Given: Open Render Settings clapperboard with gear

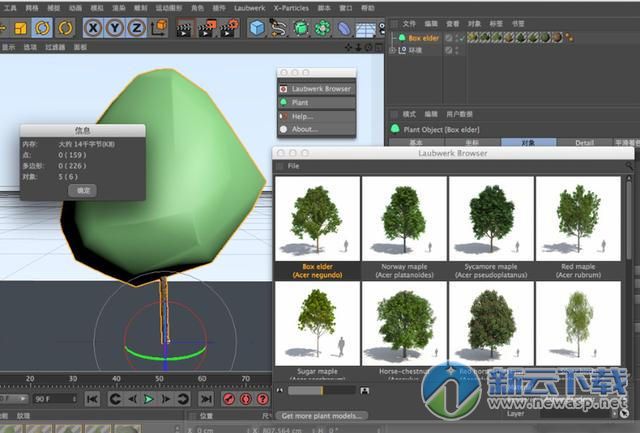Looking at the screenshot, I should click(x=229, y=28).
